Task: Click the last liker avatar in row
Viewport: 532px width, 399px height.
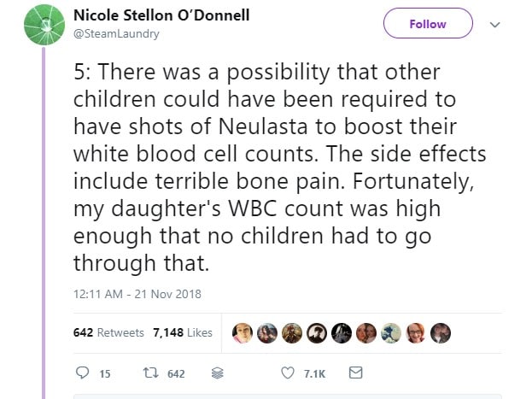Action: (x=441, y=332)
